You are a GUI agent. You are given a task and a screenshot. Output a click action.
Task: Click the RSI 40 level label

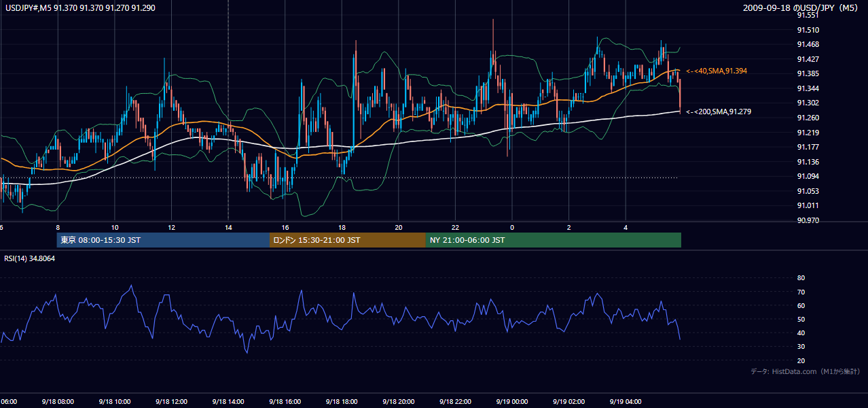(x=801, y=333)
